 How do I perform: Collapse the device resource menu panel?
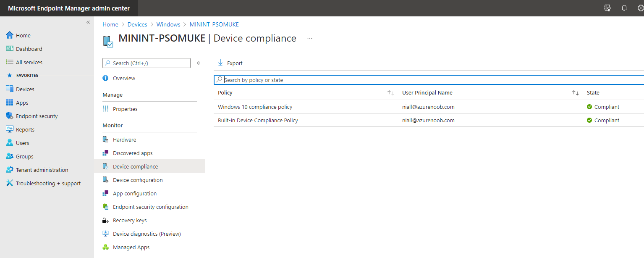(199, 63)
